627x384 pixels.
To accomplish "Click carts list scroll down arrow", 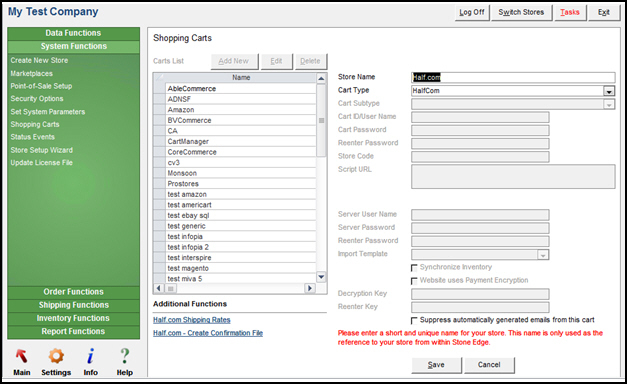I will coord(321,277).
